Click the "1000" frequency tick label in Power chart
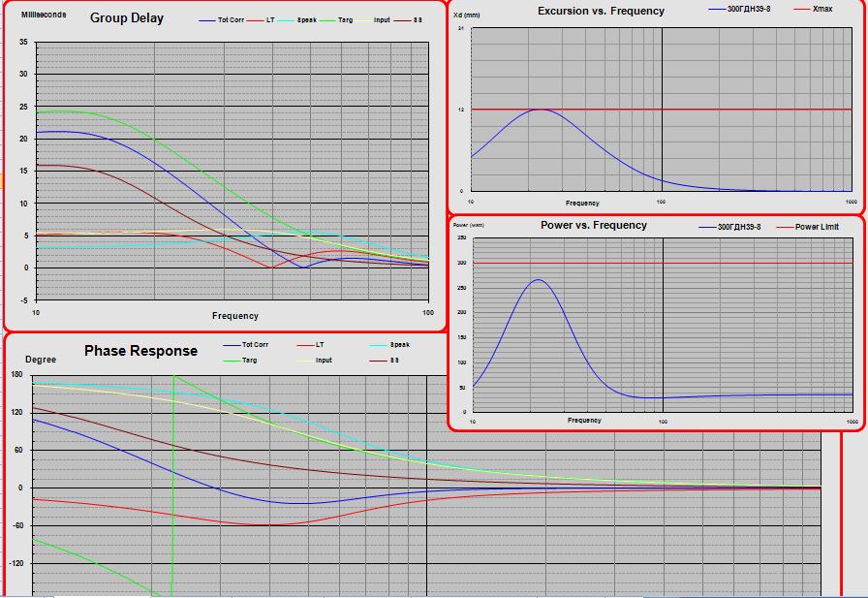 point(852,422)
